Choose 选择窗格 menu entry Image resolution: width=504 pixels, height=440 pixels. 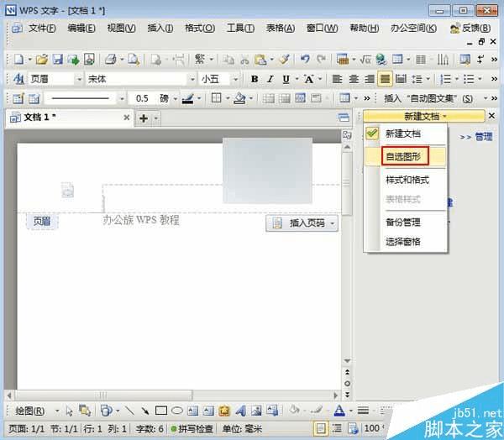click(x=402, y=241)
